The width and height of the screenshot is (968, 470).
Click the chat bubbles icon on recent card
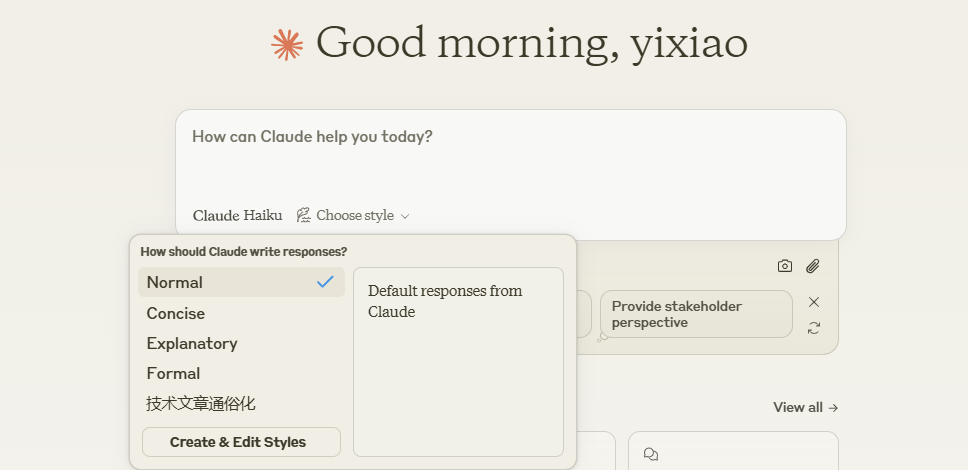651,454
